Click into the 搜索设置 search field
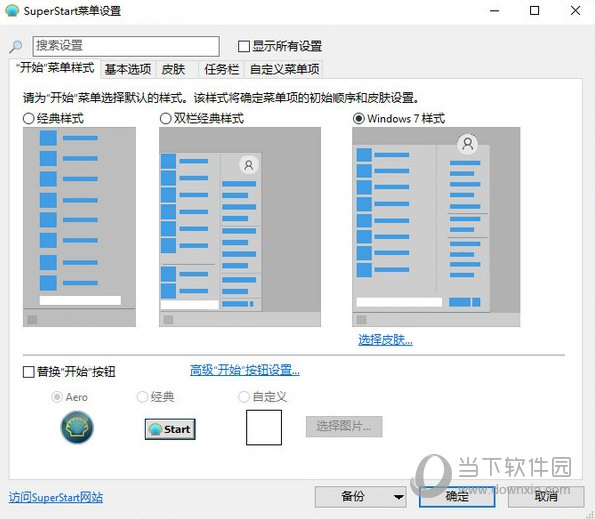 click(126, 46)
